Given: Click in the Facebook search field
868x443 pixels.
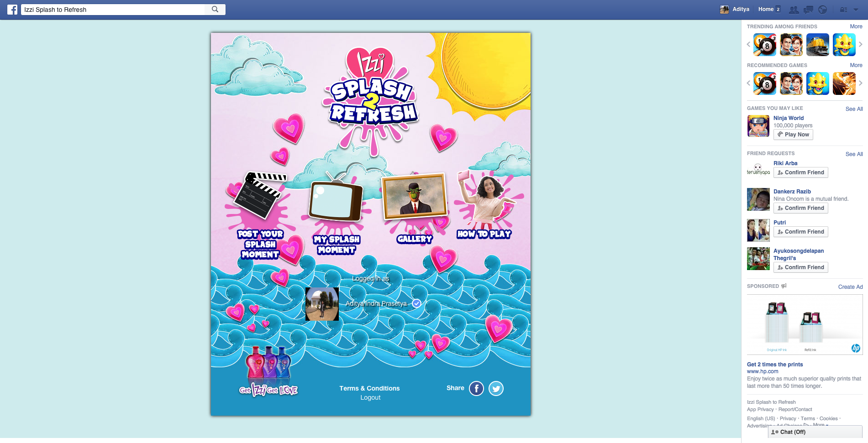Looking at the screenshot, I should coord(114,10).
